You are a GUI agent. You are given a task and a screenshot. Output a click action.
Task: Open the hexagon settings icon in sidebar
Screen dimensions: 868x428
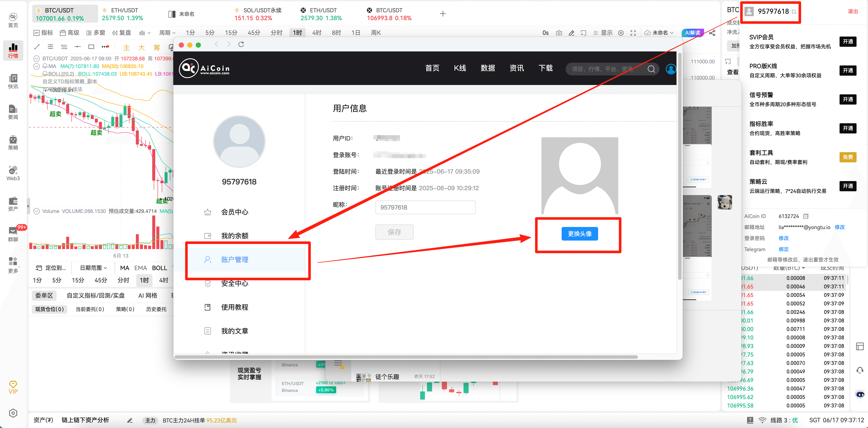pos(13,413)
